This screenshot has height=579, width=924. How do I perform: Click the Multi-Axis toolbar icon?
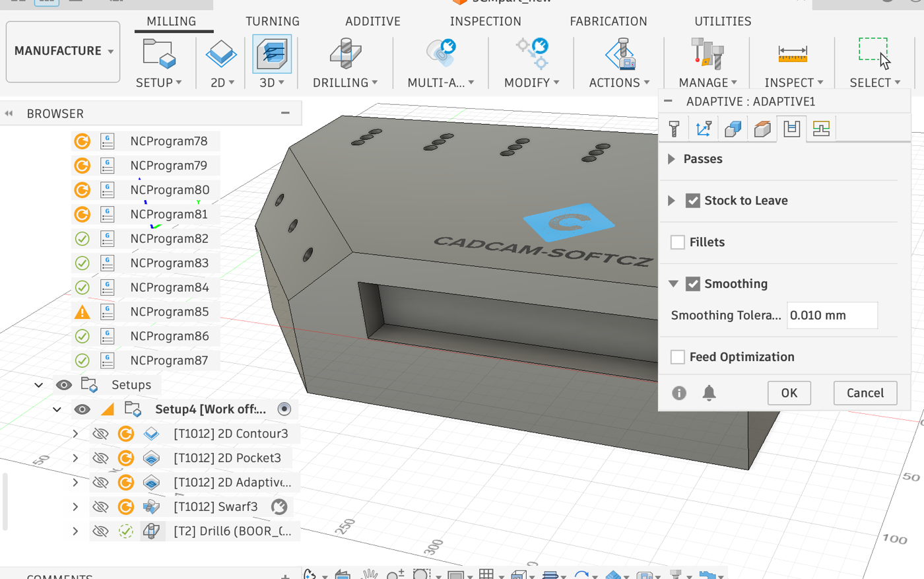coord(441,53)
